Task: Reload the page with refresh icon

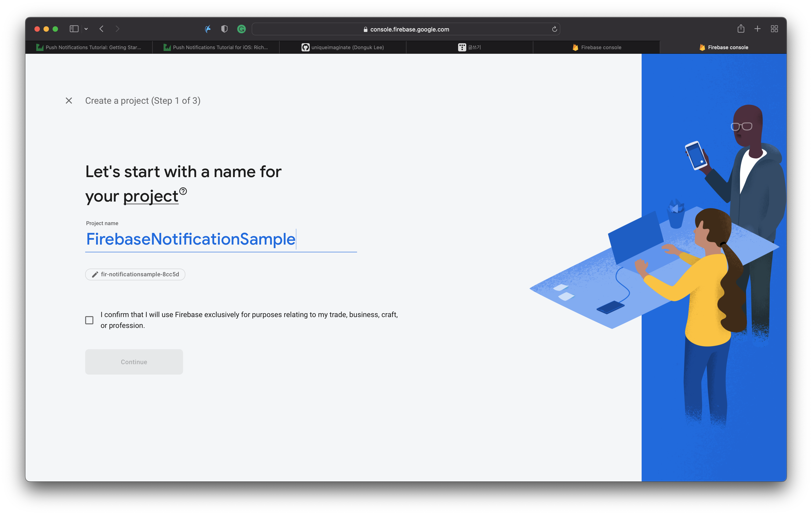Action: 554,29
